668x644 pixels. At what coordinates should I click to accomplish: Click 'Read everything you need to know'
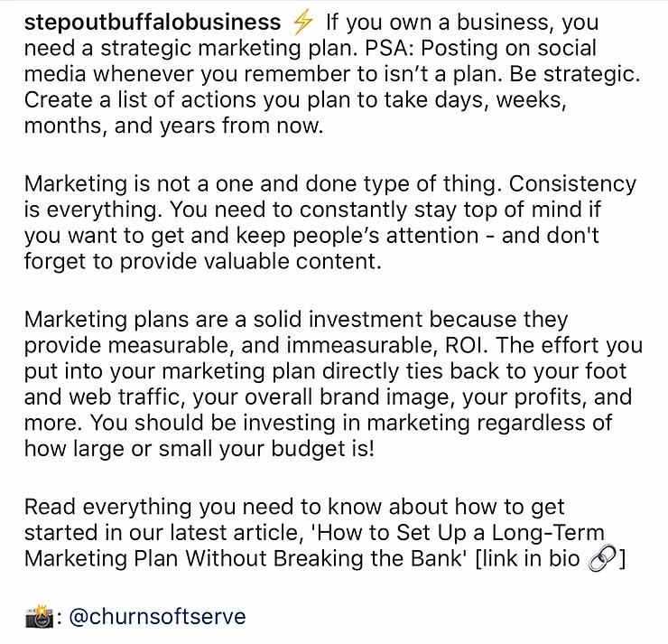tap(203, 508)
